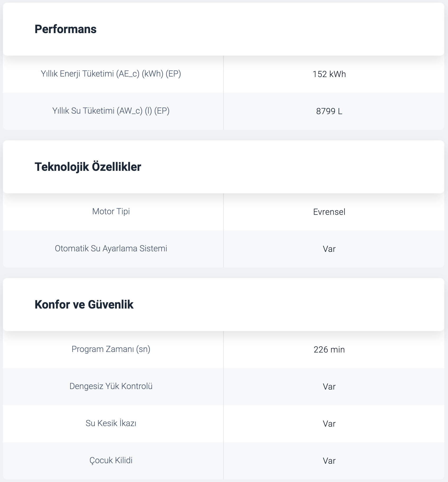Collapse the Teknolojik Özellikler section header

223,167
